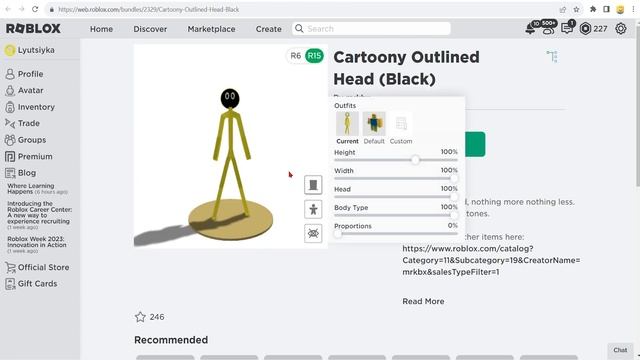Open Official Store in the sidebar
The height and width of the screenshot is (360, 640).
click(x=37, y=267)
